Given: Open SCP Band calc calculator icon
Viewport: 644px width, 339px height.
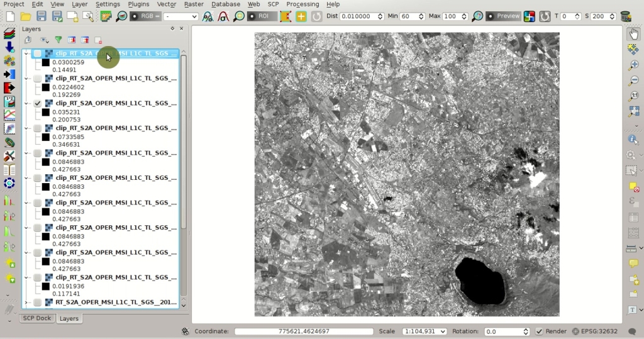Looking at the screenshot, I should point(9,101).
